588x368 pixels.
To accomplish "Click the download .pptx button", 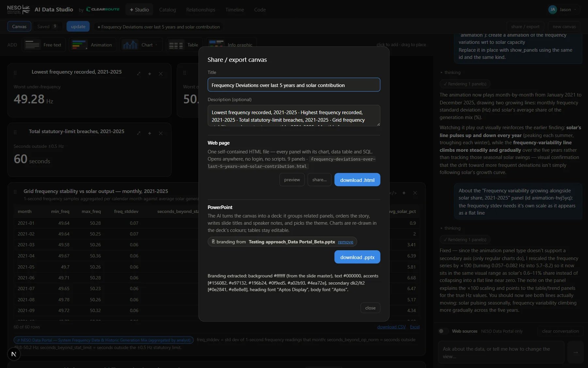I will click(357, 257).
